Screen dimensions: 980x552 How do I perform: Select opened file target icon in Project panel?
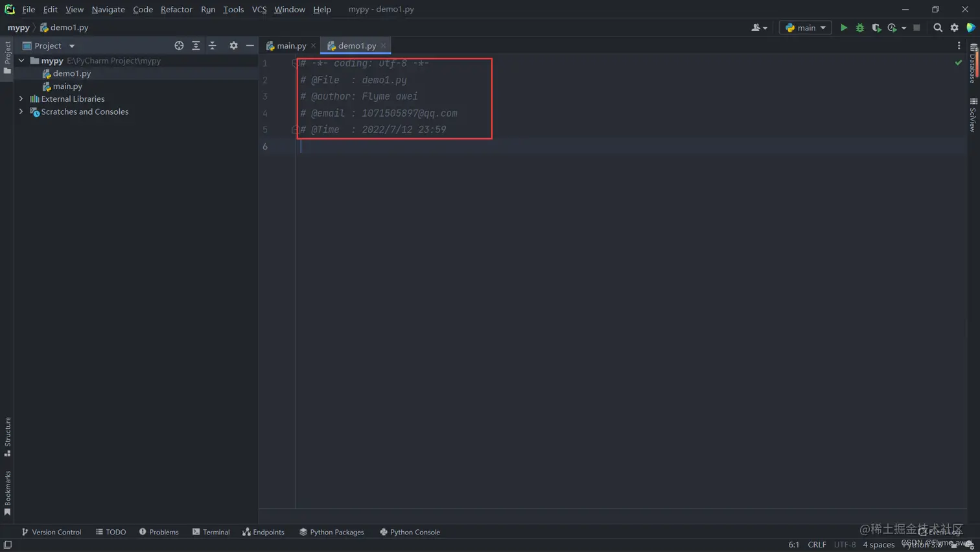179,45
